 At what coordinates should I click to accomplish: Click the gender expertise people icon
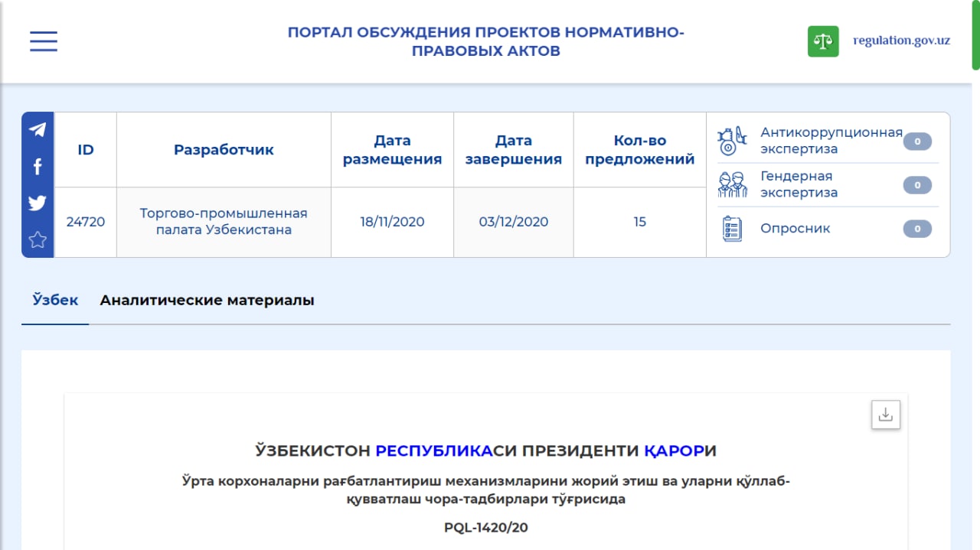coord(732,184)
